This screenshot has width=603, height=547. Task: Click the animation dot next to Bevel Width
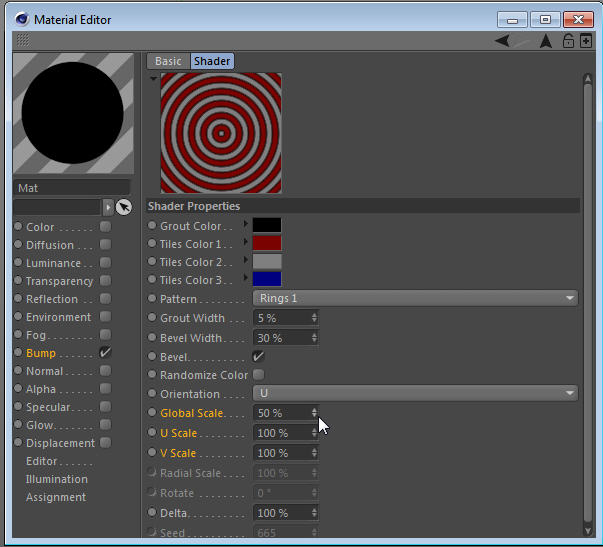tap(152, 337)
